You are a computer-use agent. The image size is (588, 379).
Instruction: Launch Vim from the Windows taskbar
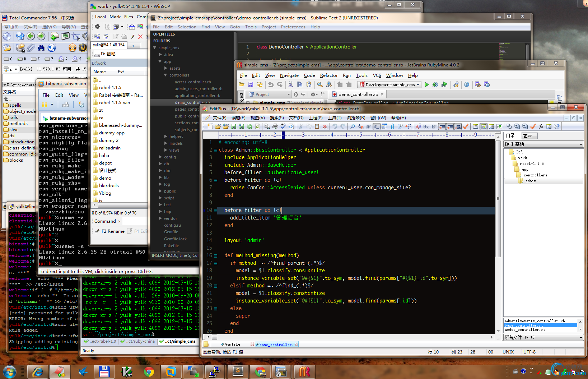[127, 371]
